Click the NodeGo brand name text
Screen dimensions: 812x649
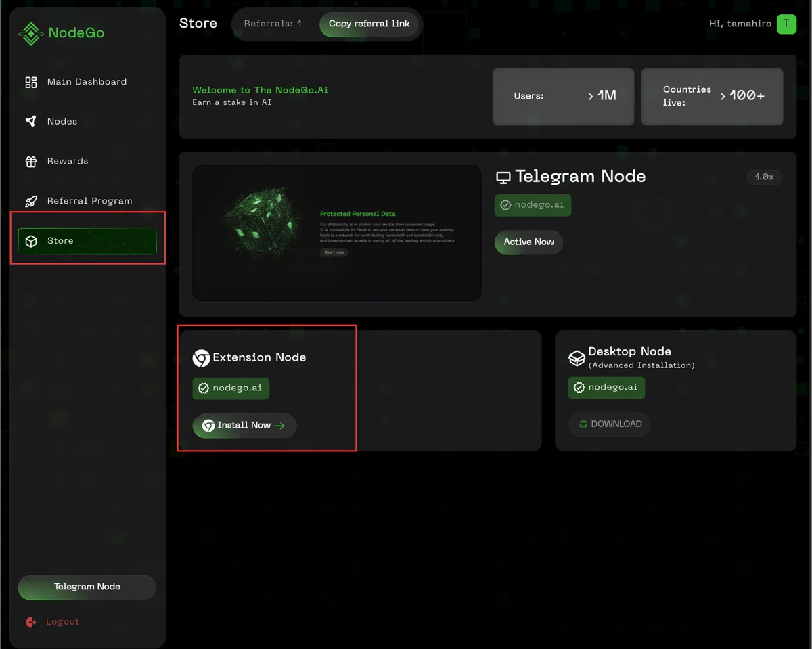(x=76, y=32)
